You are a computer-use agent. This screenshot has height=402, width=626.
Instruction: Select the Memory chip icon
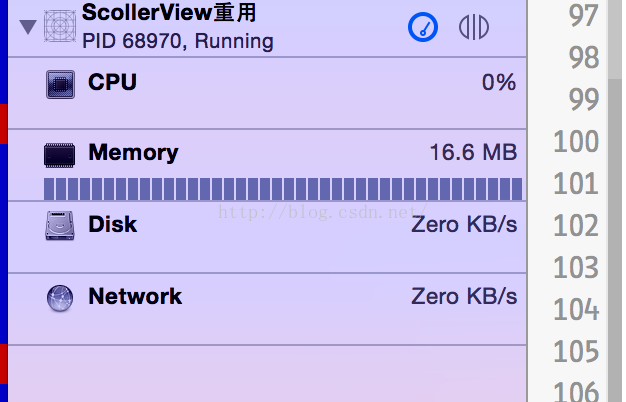[x=59, y=155]
